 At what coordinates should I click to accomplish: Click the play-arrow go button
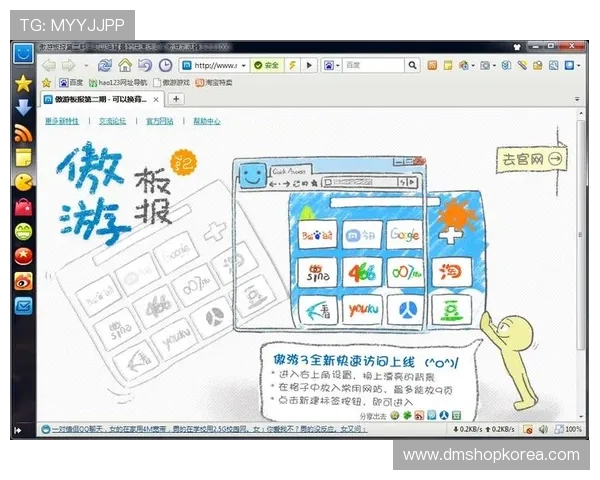coord(309,65)
